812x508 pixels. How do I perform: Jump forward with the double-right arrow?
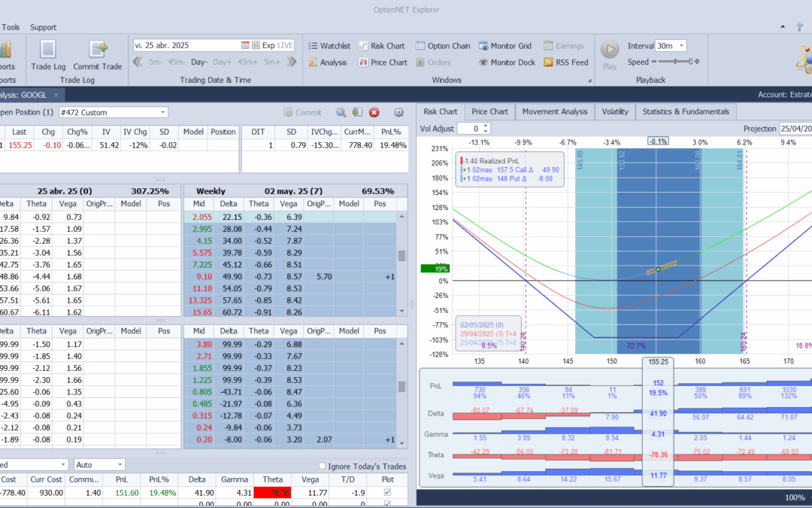(292, 62)
